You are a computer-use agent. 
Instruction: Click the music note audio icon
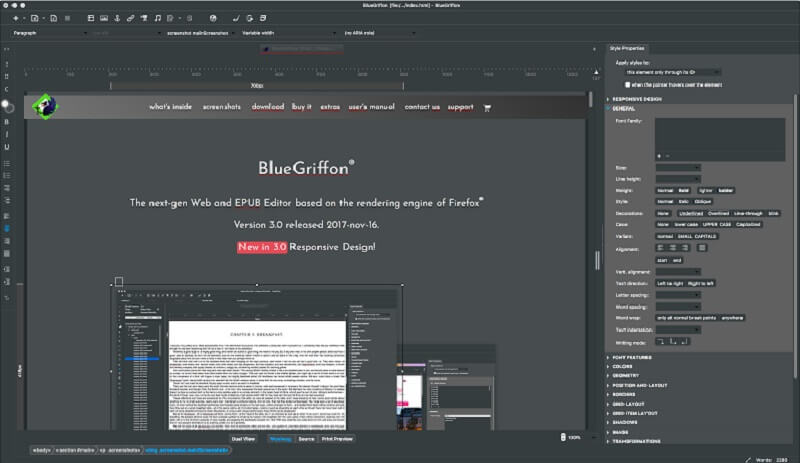tap(158, 18)
